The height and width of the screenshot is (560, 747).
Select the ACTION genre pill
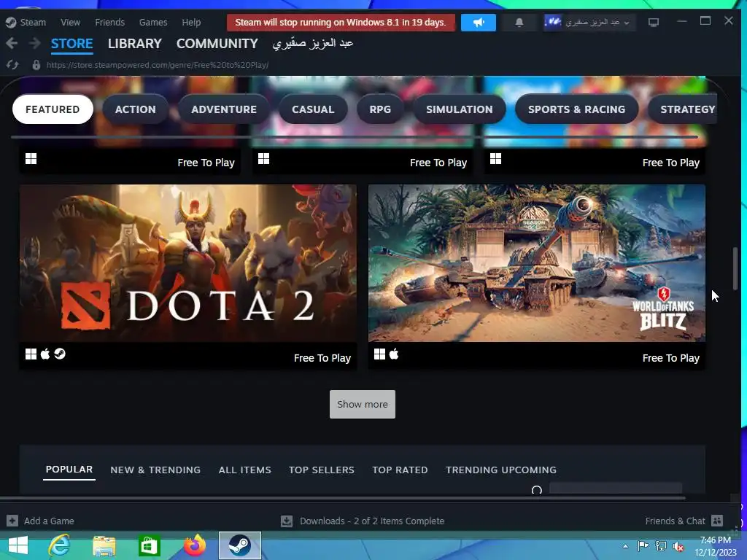click(x=135, y=109)
